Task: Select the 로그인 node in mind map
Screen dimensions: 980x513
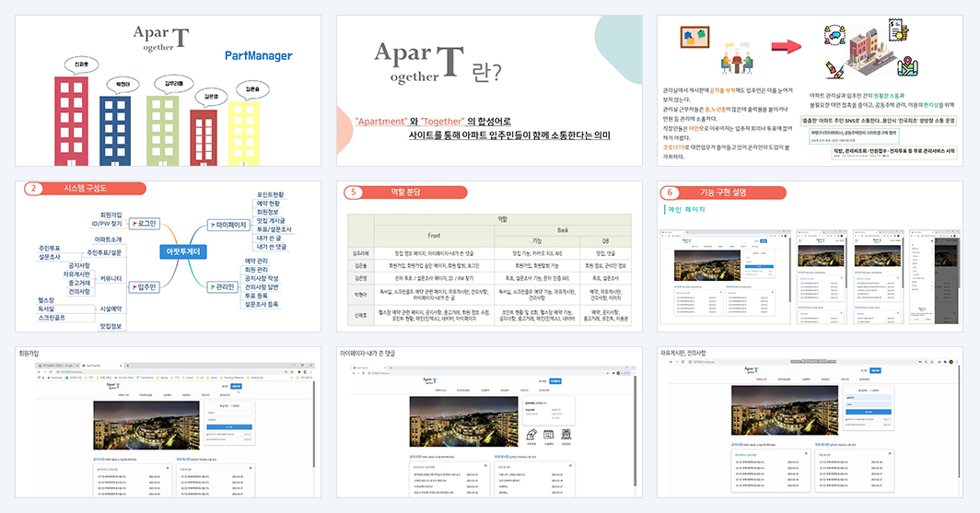Action: (x=144, y=223)
